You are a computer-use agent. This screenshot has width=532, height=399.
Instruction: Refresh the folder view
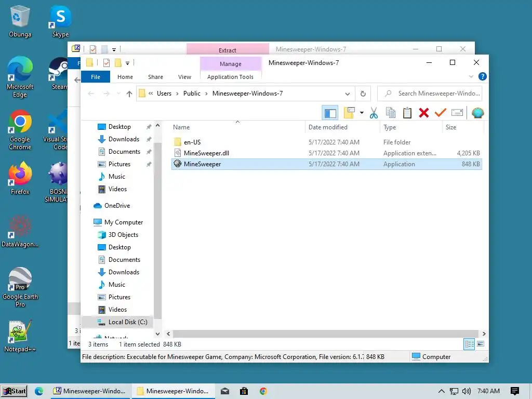(x=363, y=94)
